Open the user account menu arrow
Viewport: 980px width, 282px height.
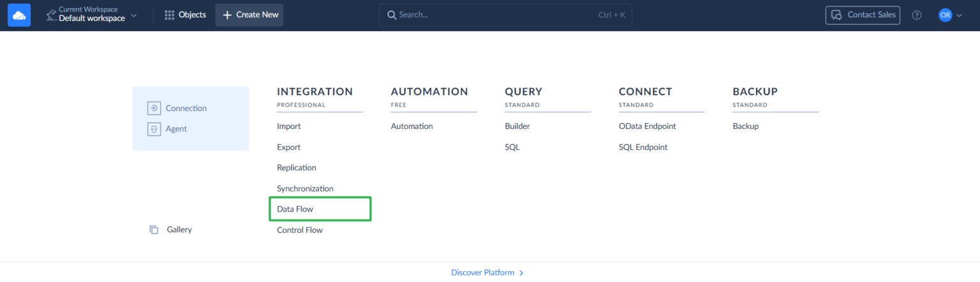pos(959,15)
